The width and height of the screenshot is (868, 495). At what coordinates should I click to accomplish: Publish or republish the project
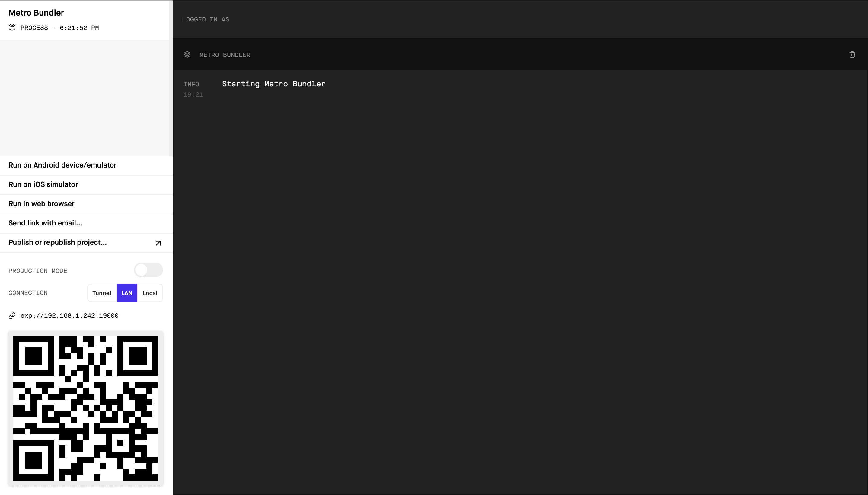[57, 242]
